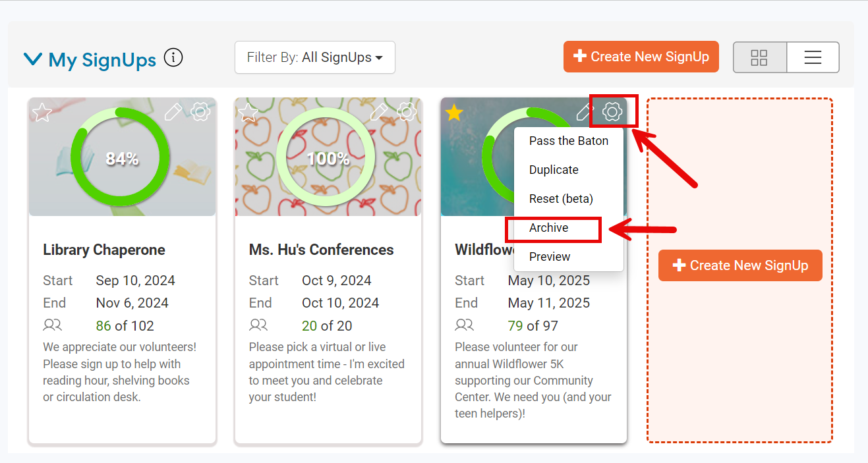Open settings gear on Ms. Hu's Conferences
This screenshot has height=463, width=868.
click(407, 112)
